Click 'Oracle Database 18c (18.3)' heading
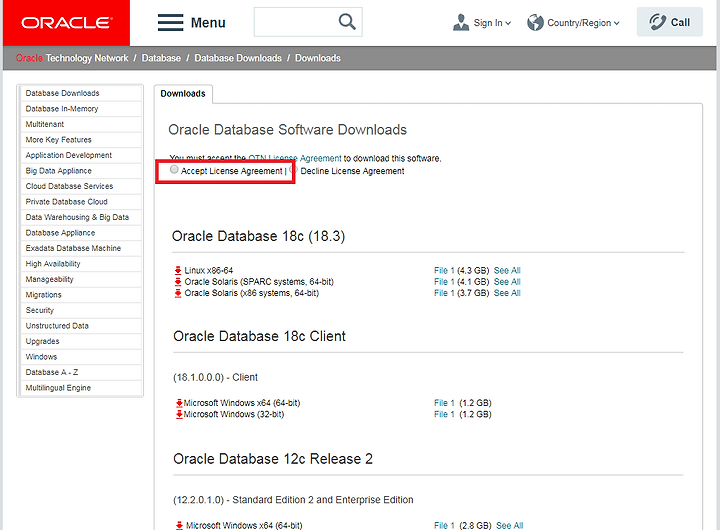The height and width of the screenshot is (530, 720). (x=259, y=237)
